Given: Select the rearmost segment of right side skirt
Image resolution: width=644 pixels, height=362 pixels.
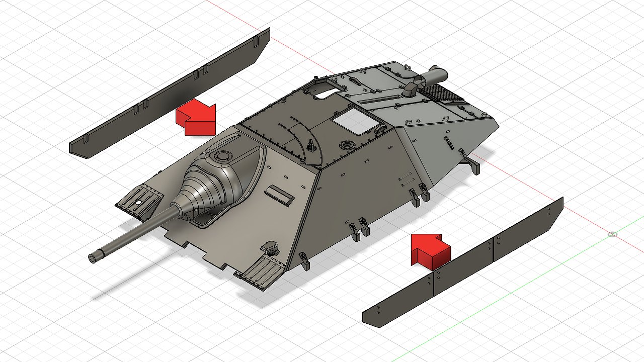Looking at the screenshot, I should pos(526,229).
